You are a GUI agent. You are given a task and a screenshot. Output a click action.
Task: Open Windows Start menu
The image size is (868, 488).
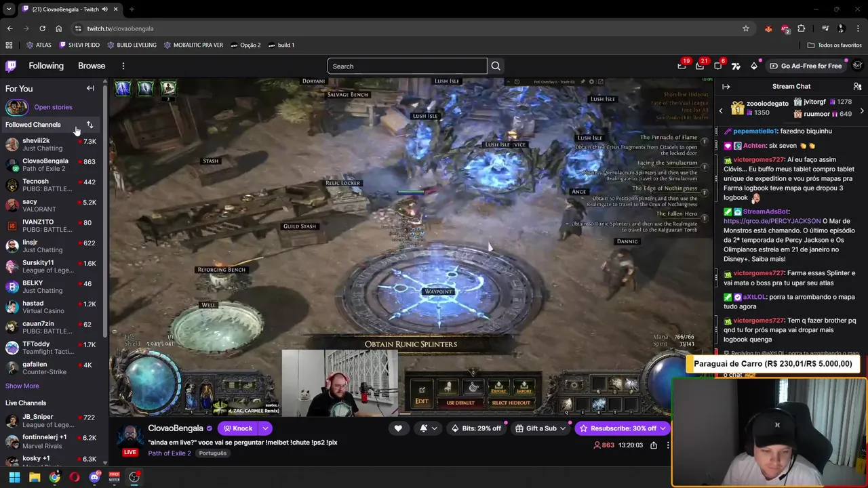point(14,477)
